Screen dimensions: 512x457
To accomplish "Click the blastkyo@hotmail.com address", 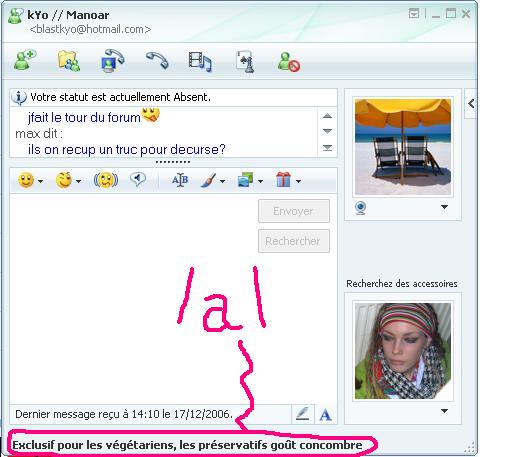I will click(90, 29).
